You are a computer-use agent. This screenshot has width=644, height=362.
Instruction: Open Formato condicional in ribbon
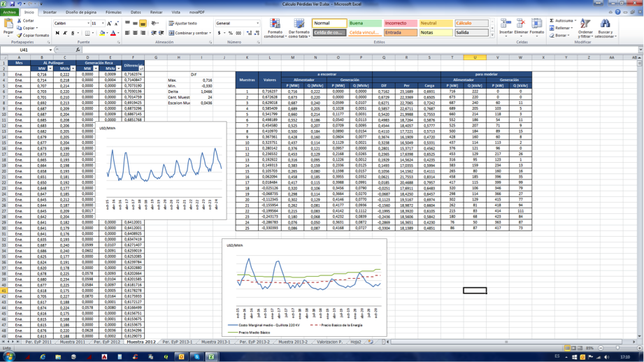pos(275,27)
